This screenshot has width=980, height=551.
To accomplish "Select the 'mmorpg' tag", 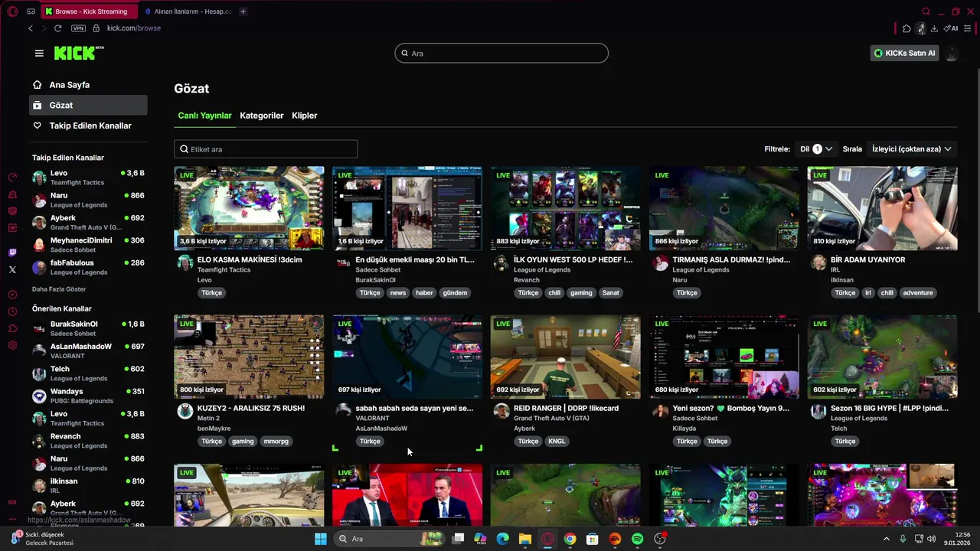I will [276, 441].
